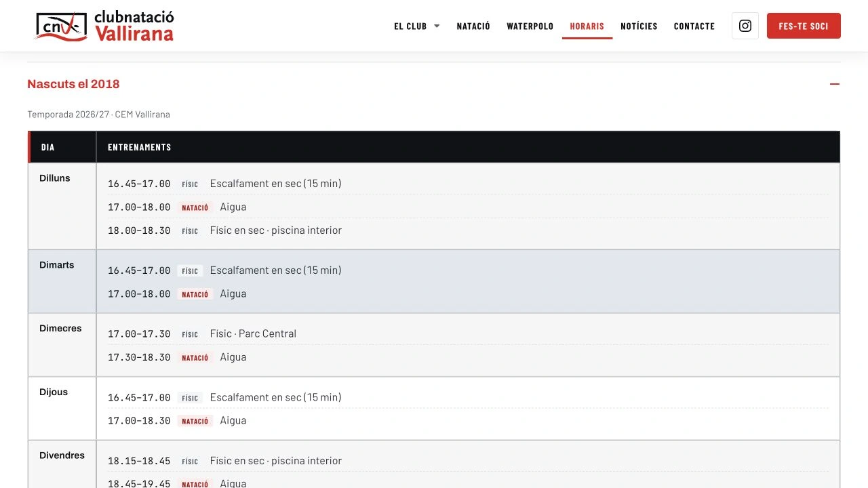Collapse the Nascuts el 2018 section
868x488 pixels.
pyautogui.click(x=835, y=84)
